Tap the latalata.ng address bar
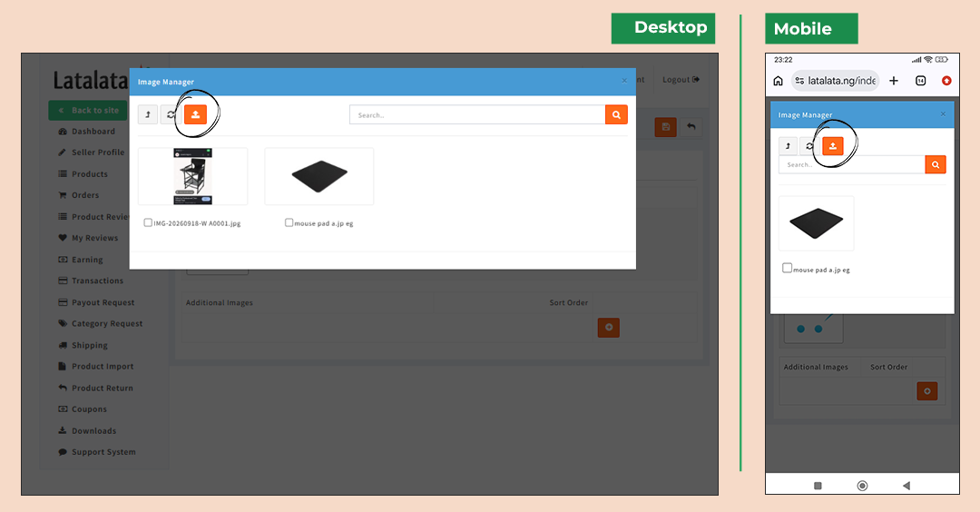The width and height of the screenshot is (980, 512). click(x=836, y=81)
